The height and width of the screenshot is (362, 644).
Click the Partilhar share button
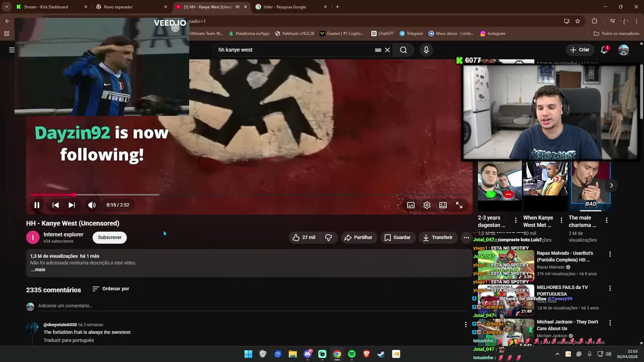[358, 237]
